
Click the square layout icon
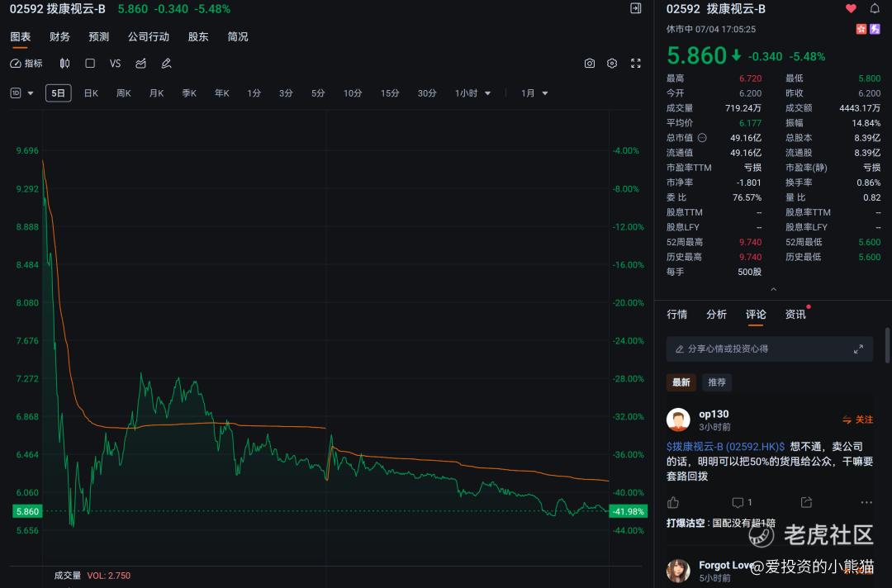[x=90, y=63]
